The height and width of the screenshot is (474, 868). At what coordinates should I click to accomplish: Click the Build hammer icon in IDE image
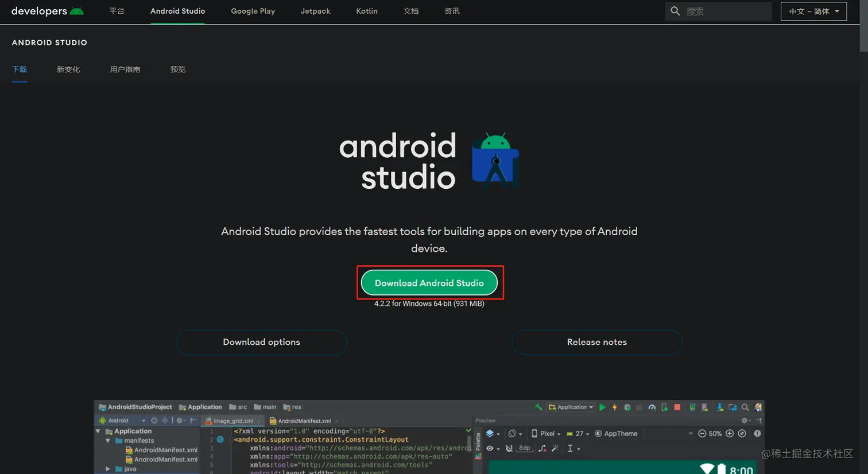[x=538, y=407]
